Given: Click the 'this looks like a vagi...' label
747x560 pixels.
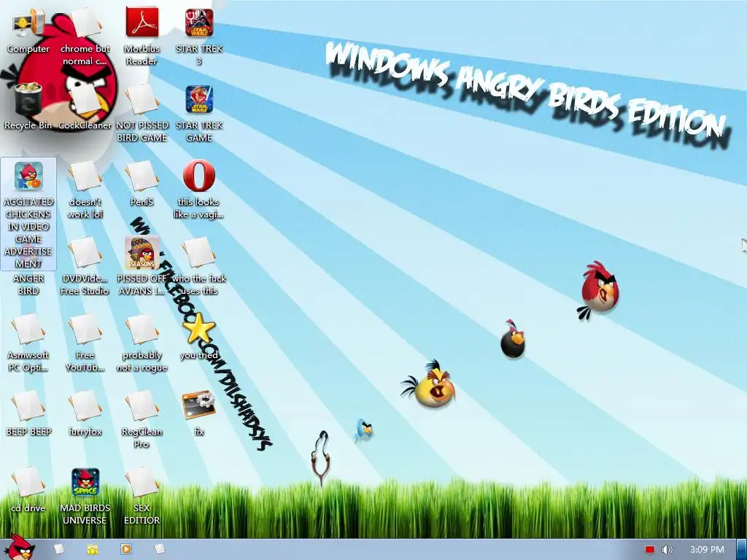Looking at the screenshot, I should tap(198, 208).
